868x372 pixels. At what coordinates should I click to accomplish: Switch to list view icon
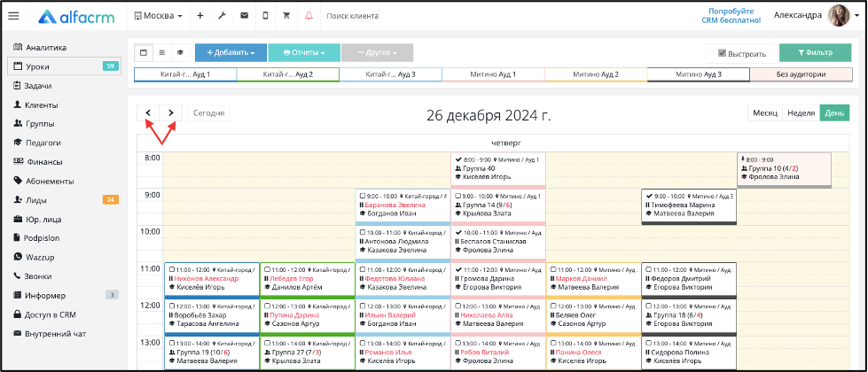161,52
